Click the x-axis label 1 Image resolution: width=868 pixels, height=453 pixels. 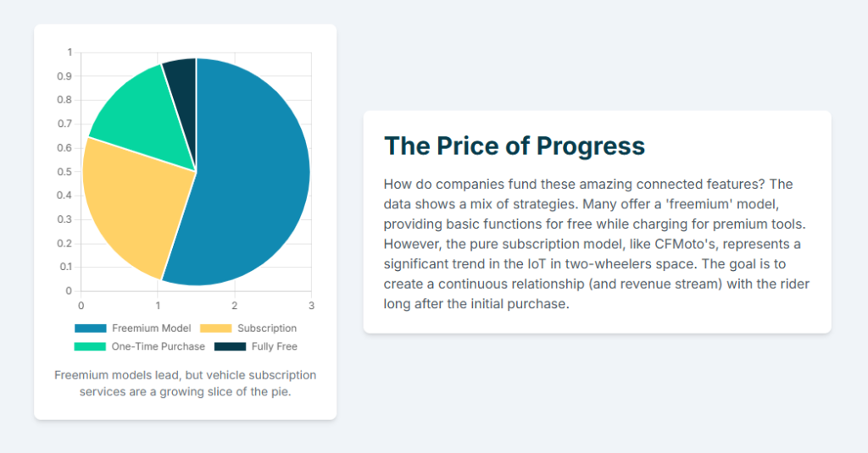158,305
